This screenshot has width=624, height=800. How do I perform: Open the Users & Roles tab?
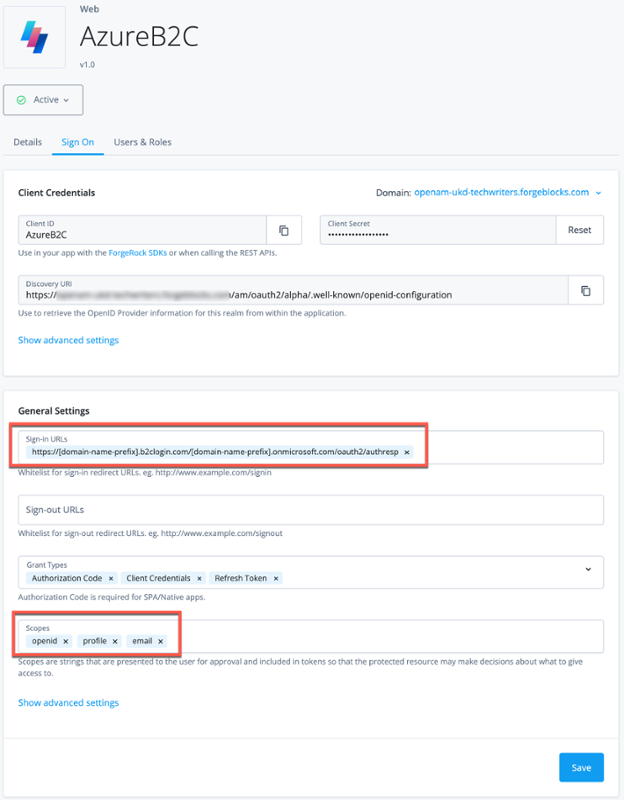coord(142,142)
